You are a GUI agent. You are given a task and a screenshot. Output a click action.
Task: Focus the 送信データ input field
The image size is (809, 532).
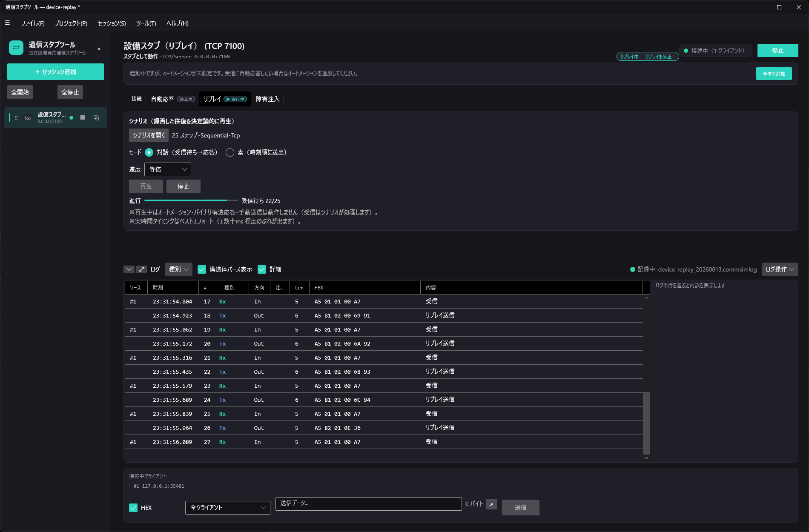pos(369,503)
